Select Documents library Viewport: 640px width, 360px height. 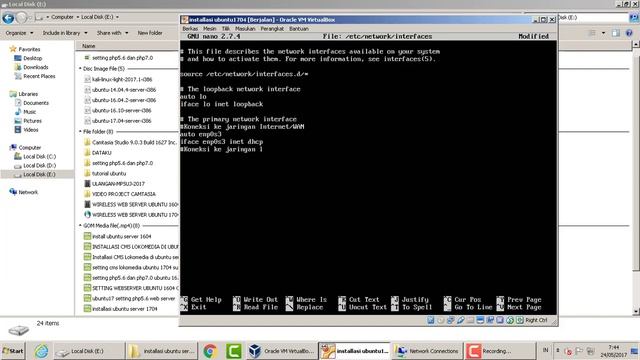pos(36,103)
